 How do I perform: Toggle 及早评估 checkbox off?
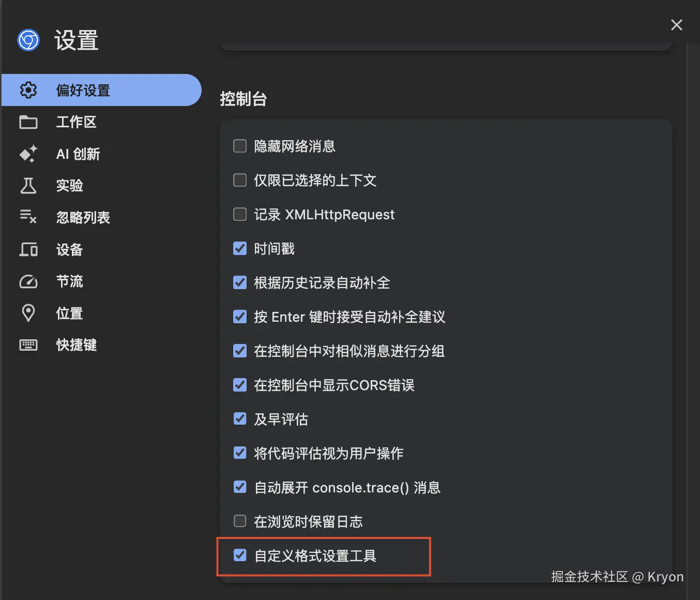pyautogui.click(x=240, y=418)
